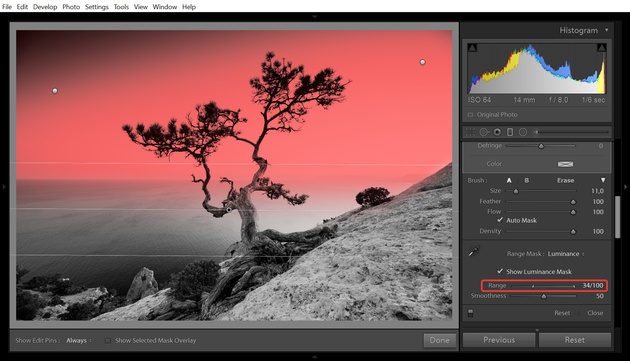Screen dimensions: 630x361
Task: Open the Help menu
Action: [189, 7]
